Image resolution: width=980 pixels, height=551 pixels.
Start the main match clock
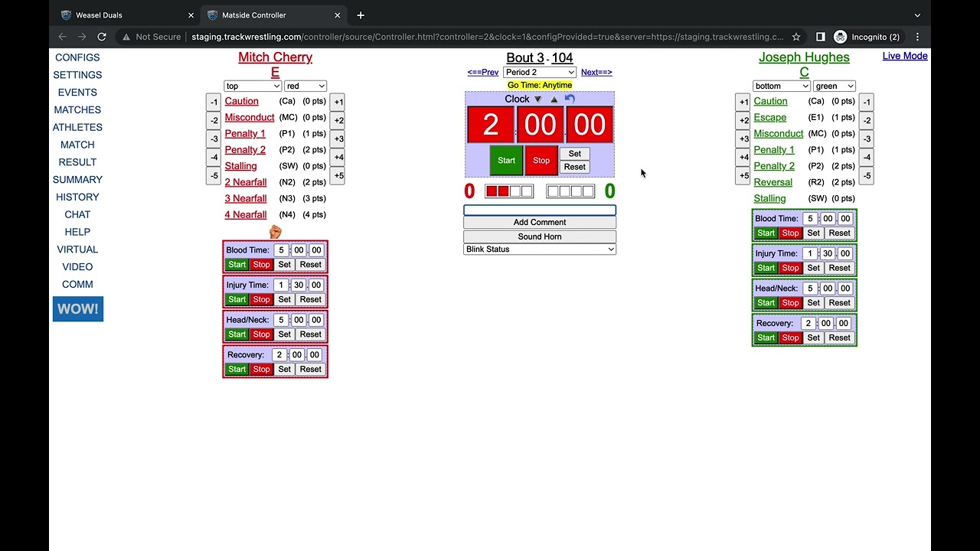[506, 161]
